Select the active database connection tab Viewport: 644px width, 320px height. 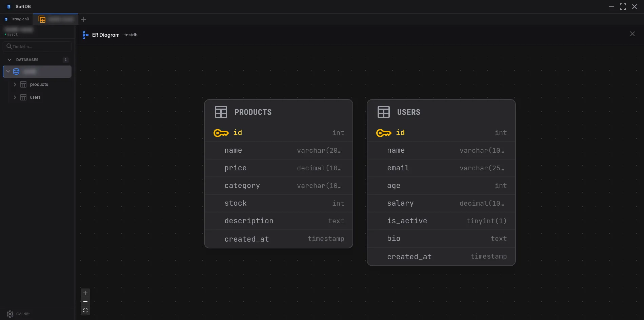(56, 19)
